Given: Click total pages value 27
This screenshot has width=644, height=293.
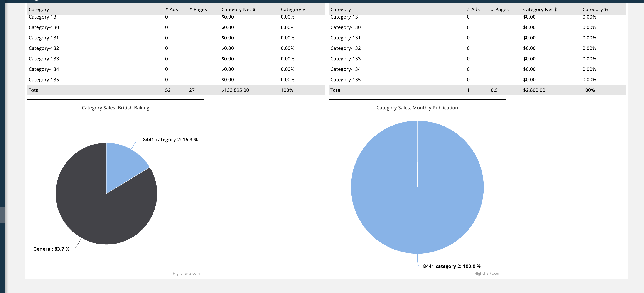Looking at the screenshot, I should (x=192, y=90).
